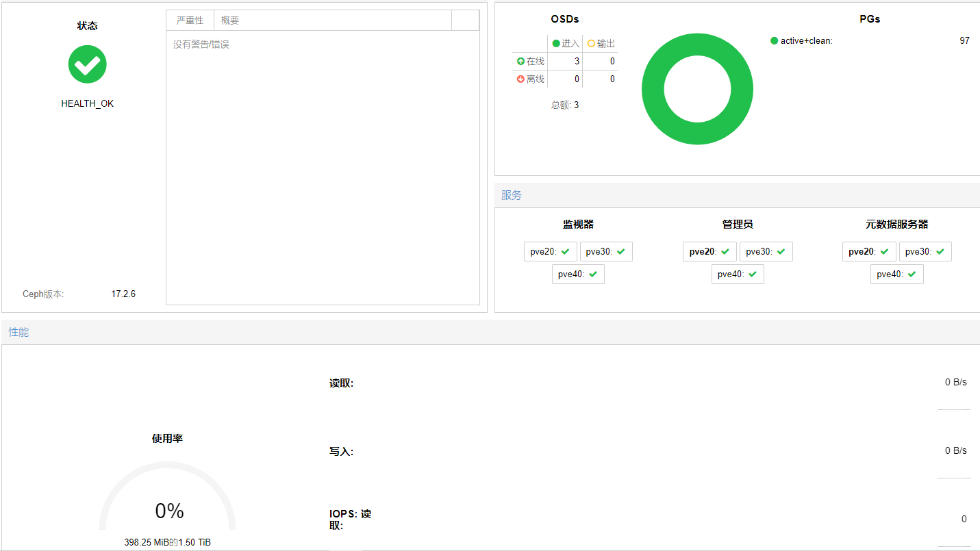Click the Ceph版本 label
The image size is (980, 551).
point(43,294)
